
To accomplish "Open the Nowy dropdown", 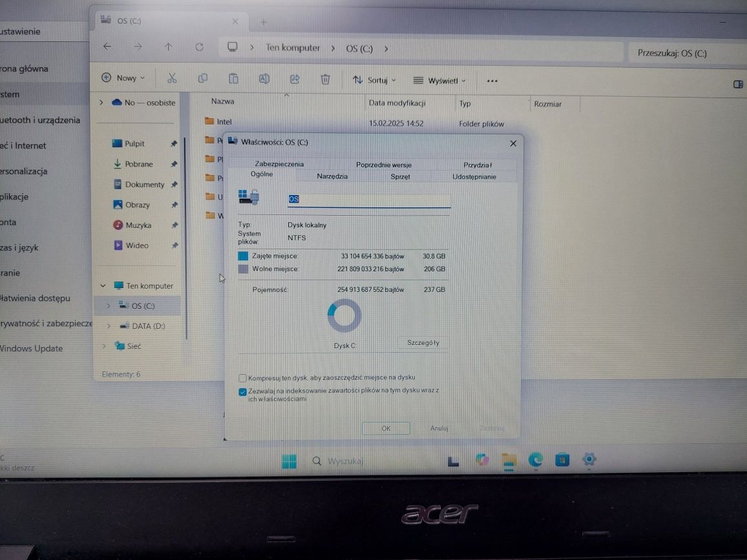I will coord(123,78).
